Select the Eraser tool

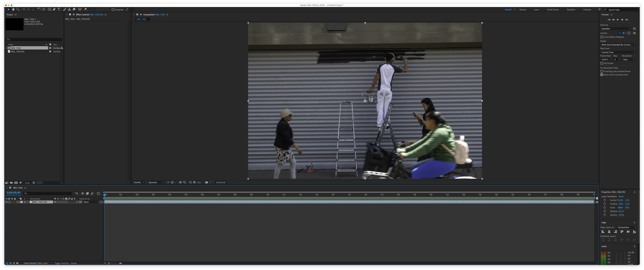tap(74, 9)
